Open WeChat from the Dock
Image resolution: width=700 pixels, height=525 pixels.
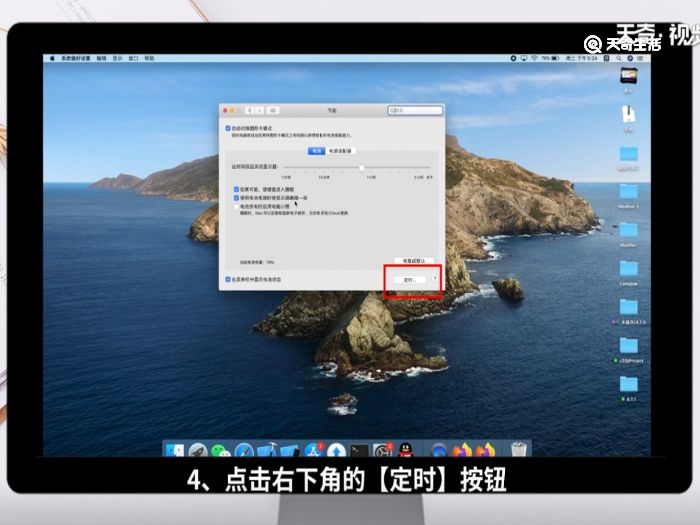coord(221,450)
